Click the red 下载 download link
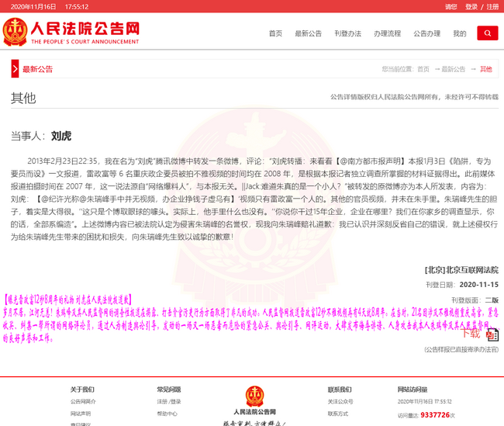The height and width of the screenshot is (426, 504). [x=471, y=334]
